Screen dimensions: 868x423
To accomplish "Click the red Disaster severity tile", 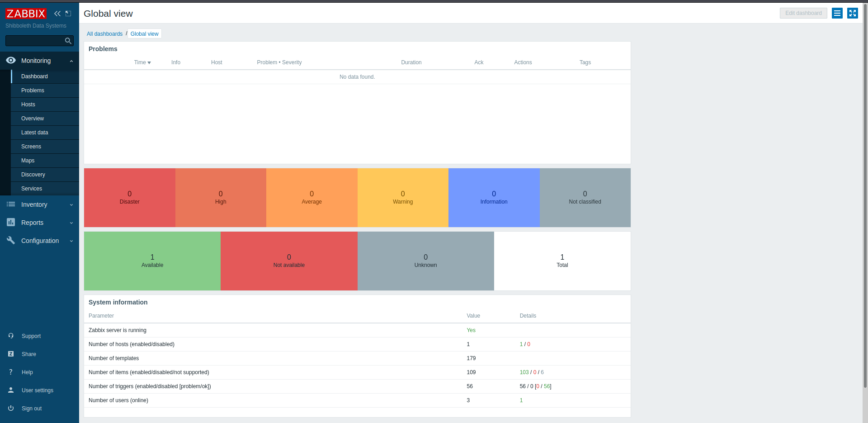I will tap(130, 198).
